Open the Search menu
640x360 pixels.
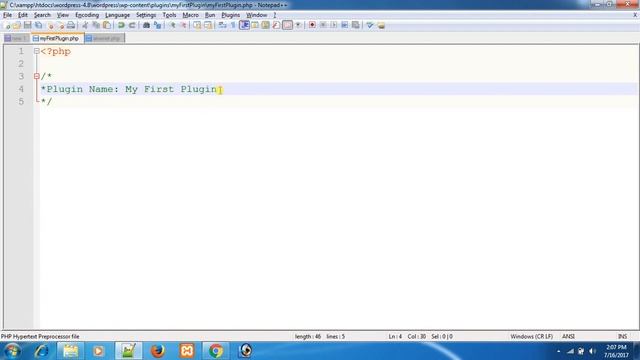point(42,15)
